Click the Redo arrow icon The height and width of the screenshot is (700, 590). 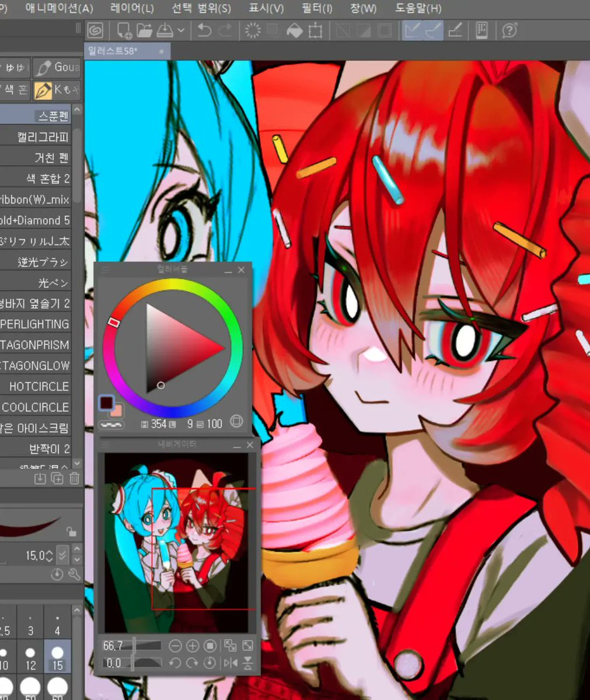[x=225, y=30]
